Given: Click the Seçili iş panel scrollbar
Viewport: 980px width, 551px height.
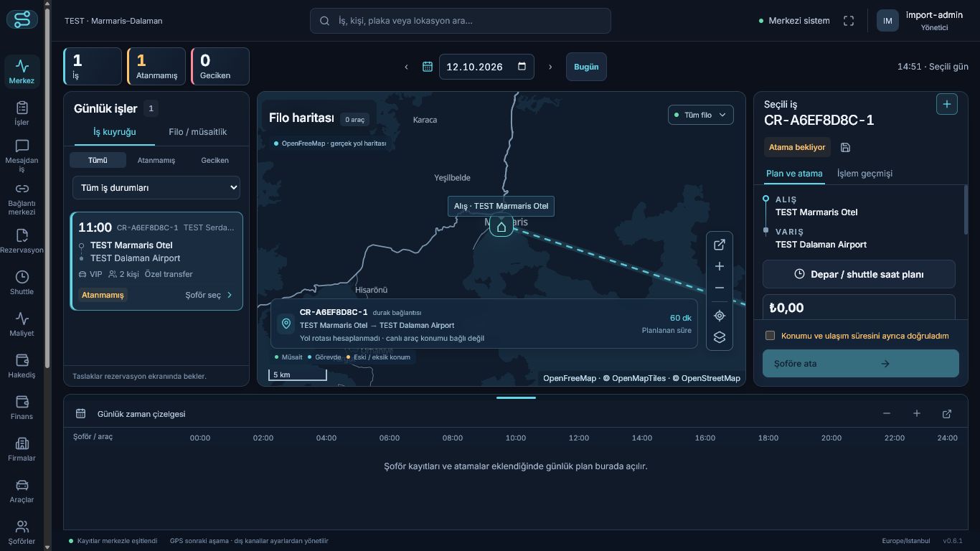Looking at the screenshot, I should coord(966,209).
